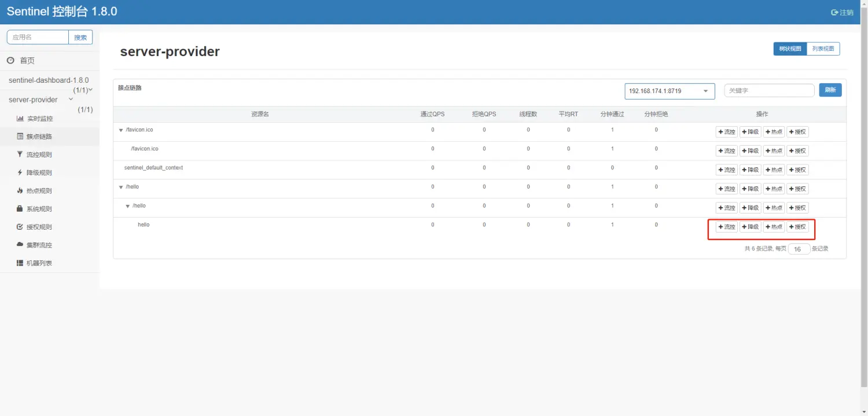The image size is (868, 416).
Task: Select 簇点链路 in sidebar
Action: (x=35, y=137)
